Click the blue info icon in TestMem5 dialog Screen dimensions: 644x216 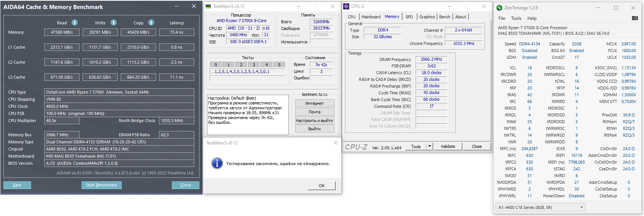pyautogui.click(x=217, y=163)
